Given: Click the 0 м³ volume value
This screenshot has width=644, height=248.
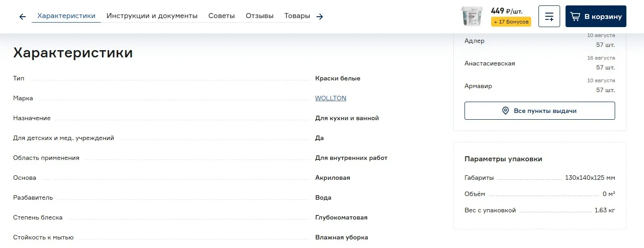Looking at the screenshot, I should pos(609,194).
